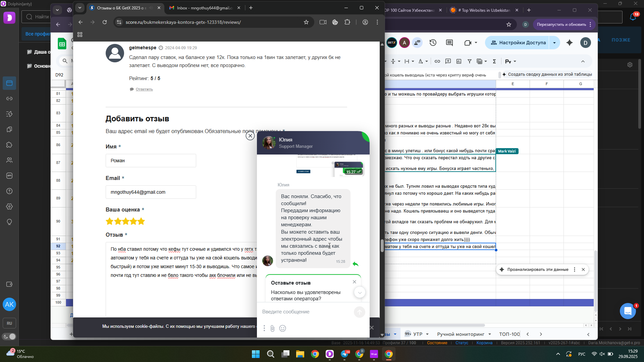The height and width of the screenshot is (362, 644).
Task: Toggle the Dolphin dark mode switch
Action: [x=9, y=337]
